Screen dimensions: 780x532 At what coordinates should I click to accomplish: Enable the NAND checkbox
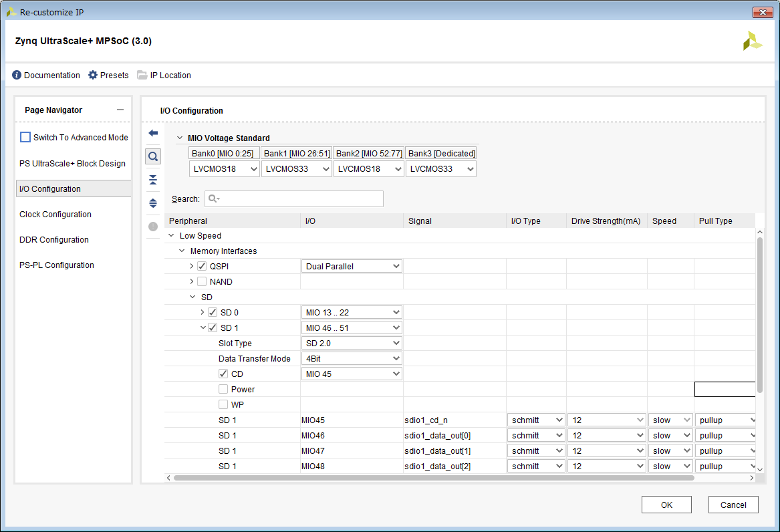pyautogui.click(x=202, y=282)
